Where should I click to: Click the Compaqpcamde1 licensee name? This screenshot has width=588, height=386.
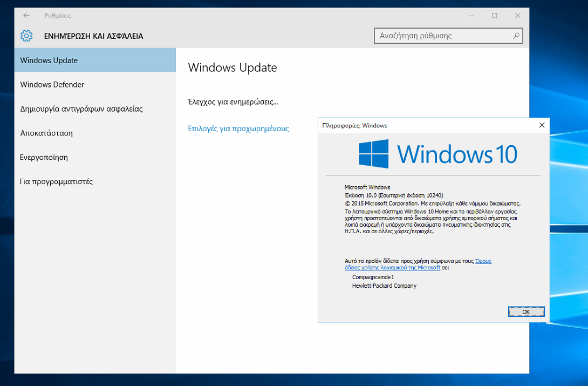tap(373, 277)
